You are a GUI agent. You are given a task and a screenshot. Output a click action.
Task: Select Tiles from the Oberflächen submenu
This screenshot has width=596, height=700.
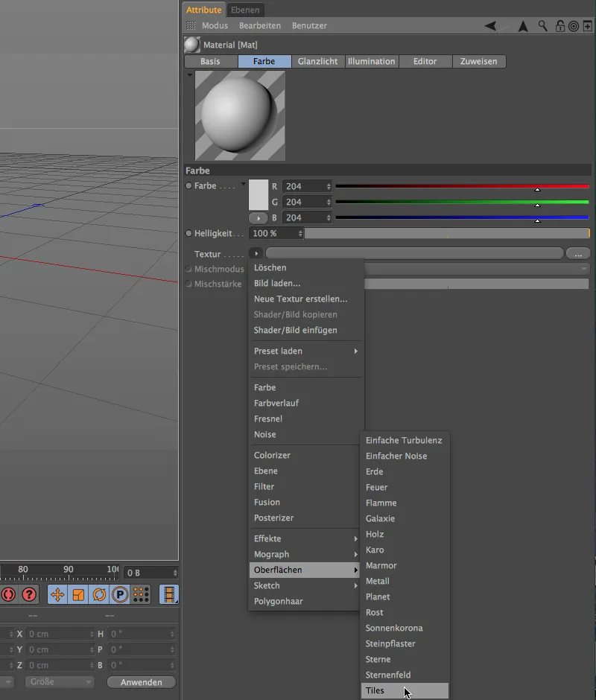coord(405,690)
